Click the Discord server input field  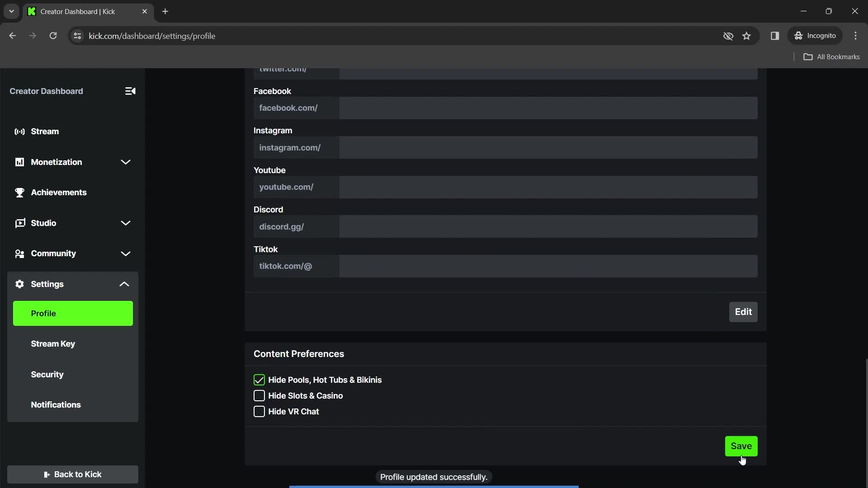click(x=548, y=226)
